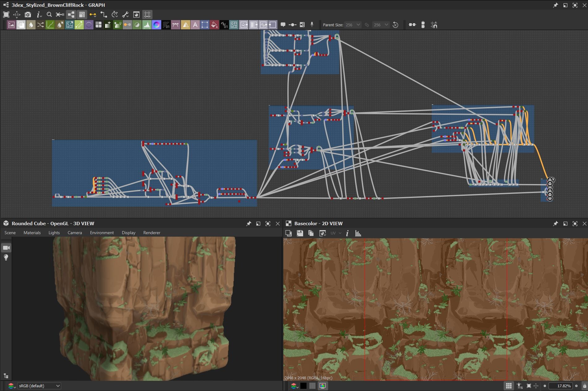The image size is (588, 391).
Task: Toggle the light bulb in 3D view
Action: pos(6,257)
